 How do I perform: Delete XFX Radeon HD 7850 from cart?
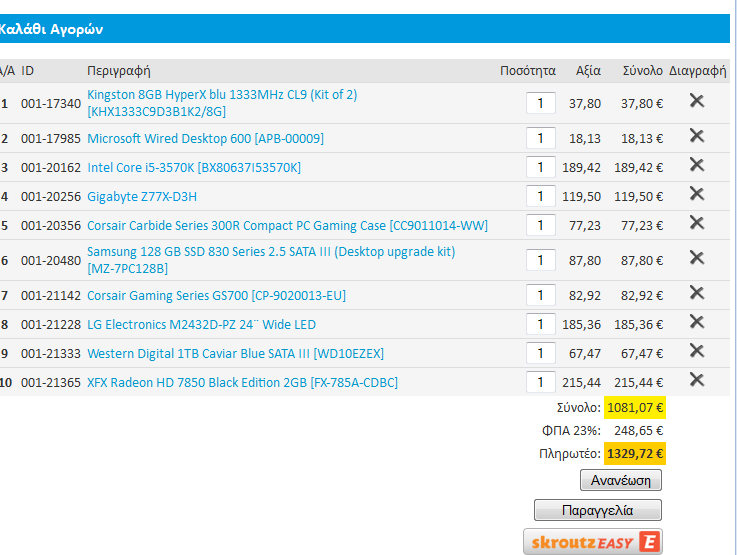click(697, 380)
